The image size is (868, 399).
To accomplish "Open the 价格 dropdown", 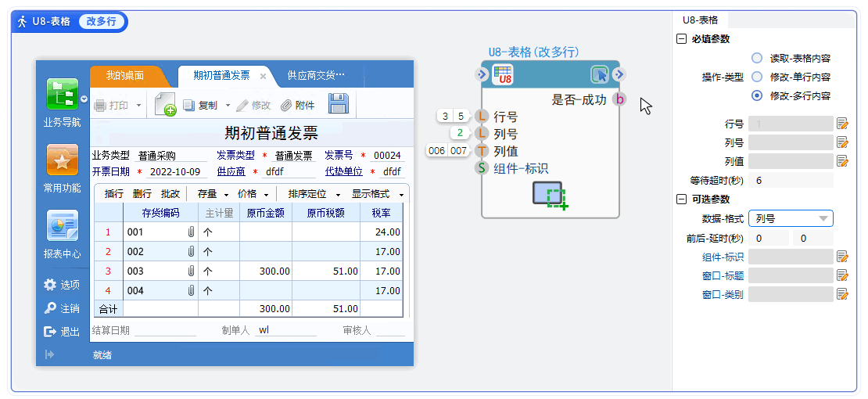I will pos(266,195).
